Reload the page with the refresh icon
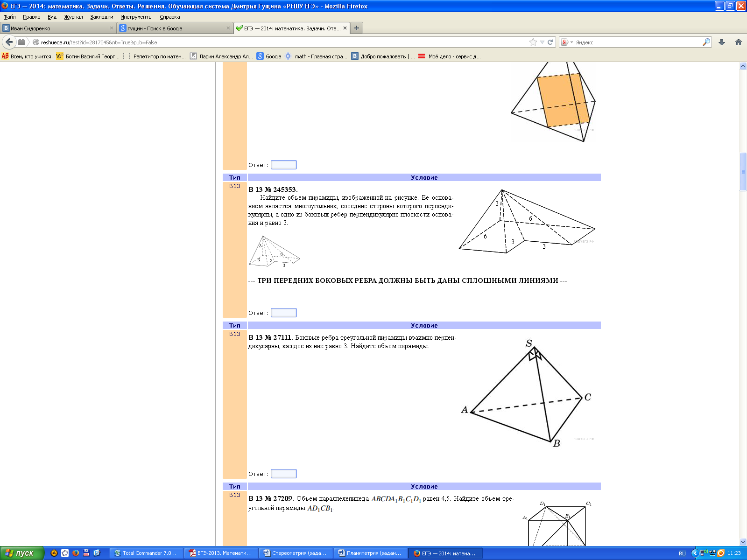747x560 pixels. pyautogui.click(x=550, y=42)
